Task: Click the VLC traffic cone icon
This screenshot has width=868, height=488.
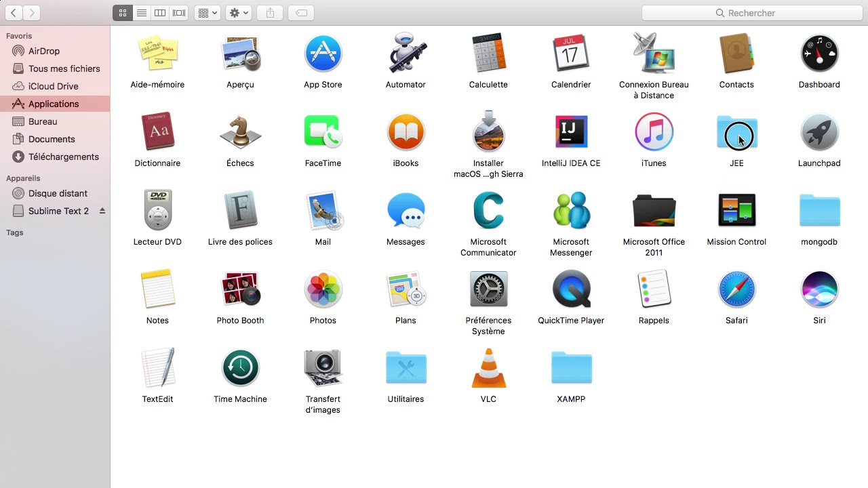Action: pyautogui.click(x=488, y=368)
